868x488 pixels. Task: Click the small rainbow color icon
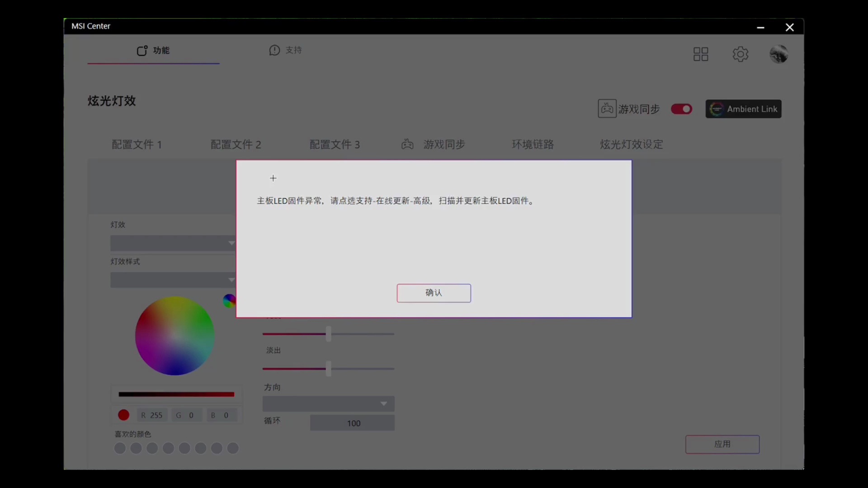click(x=229, y=300)
